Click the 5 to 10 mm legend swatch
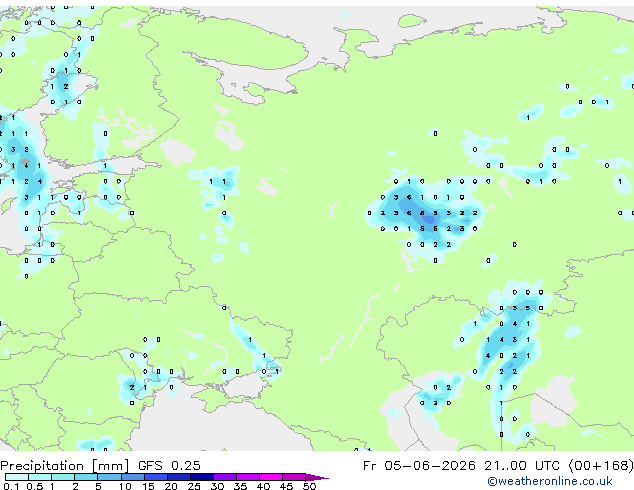Image resolution: width=634 pixels, height=490 pixels. point(109,477)
